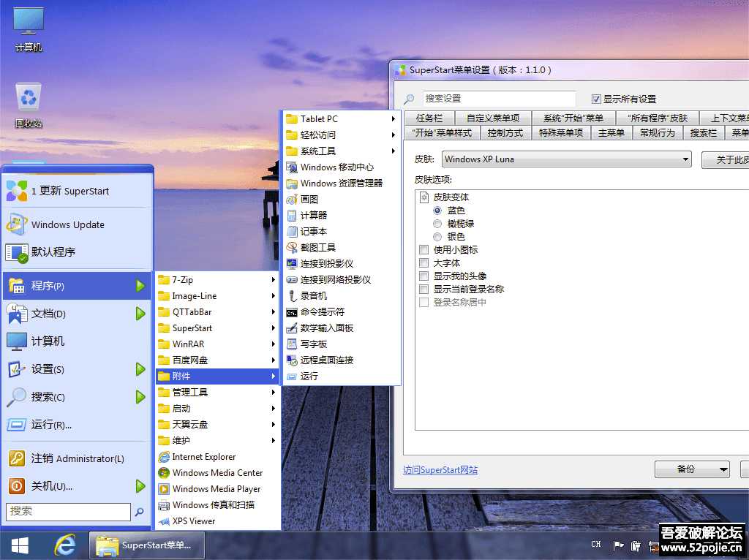Visit the SuperStart website link
The image size is (749, 560).
440,471
